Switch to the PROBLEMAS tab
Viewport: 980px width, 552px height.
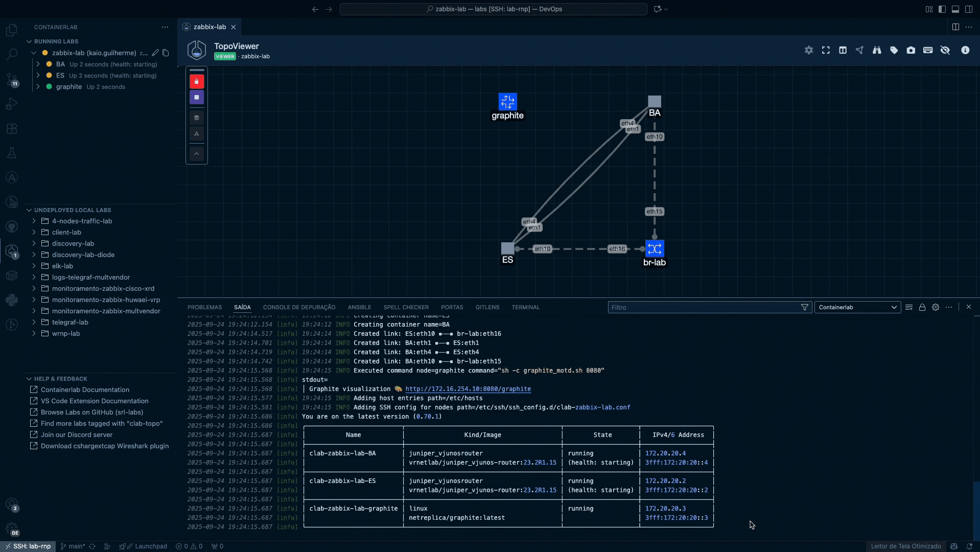click(204, 307)
